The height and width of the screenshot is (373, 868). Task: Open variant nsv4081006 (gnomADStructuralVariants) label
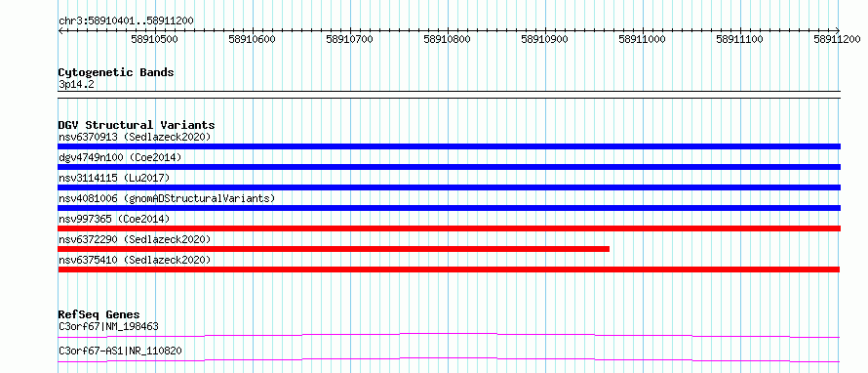(x=167, y=198)
